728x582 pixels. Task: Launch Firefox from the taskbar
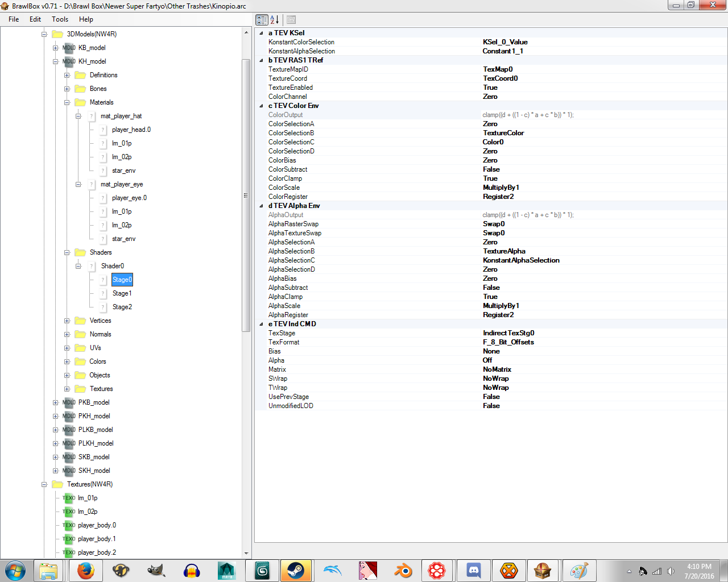pyautogui.click(x=86, y=570)
